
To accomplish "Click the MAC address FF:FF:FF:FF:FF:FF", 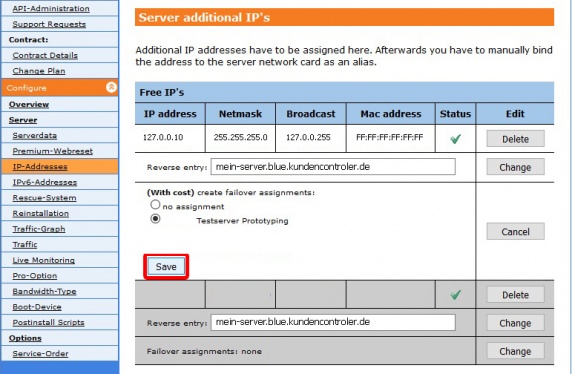I will tap(390, 137).
